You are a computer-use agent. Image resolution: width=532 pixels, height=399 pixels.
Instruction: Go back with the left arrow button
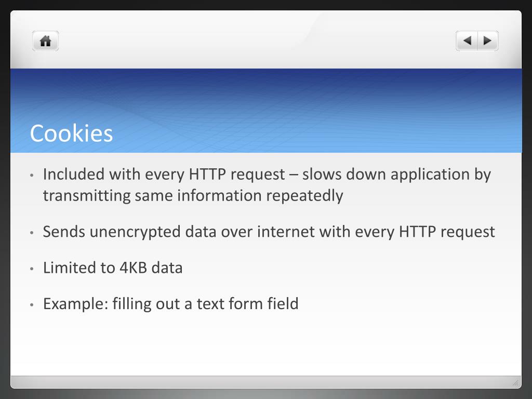[x=467, y=41]
